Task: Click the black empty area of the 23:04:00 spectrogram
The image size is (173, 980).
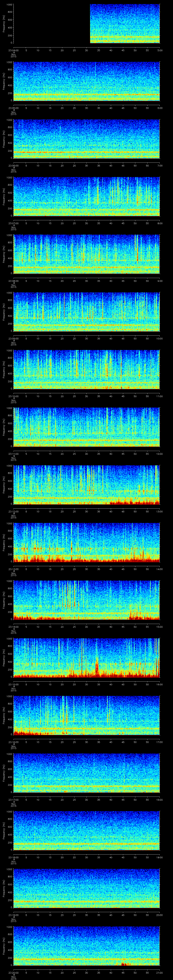Action: 51,24
